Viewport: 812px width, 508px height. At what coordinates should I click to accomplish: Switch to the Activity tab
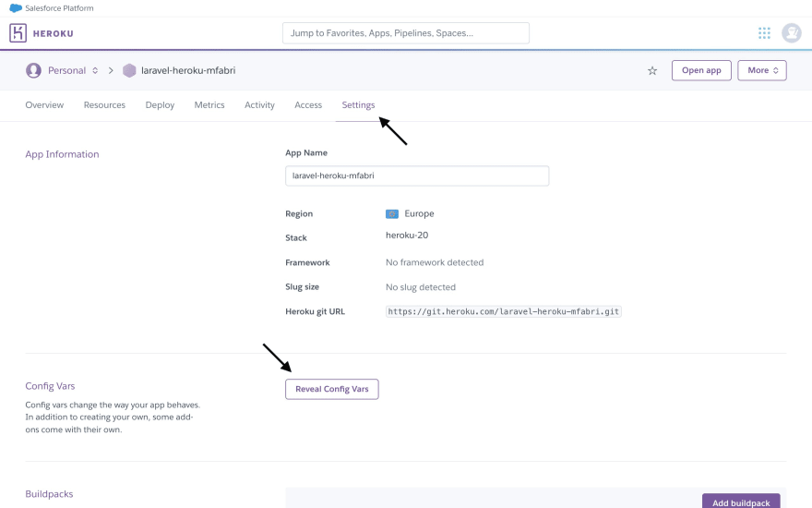[259, 104]
